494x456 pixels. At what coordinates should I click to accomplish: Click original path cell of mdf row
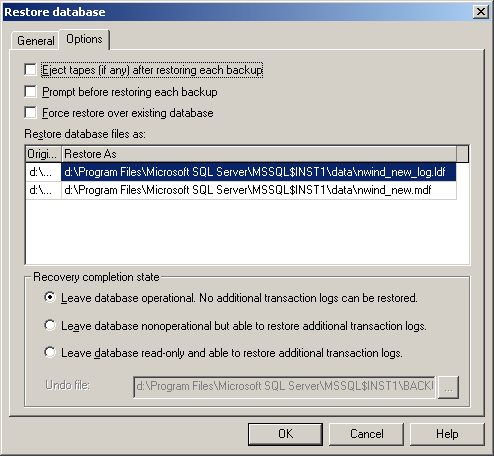coord(43,190)
